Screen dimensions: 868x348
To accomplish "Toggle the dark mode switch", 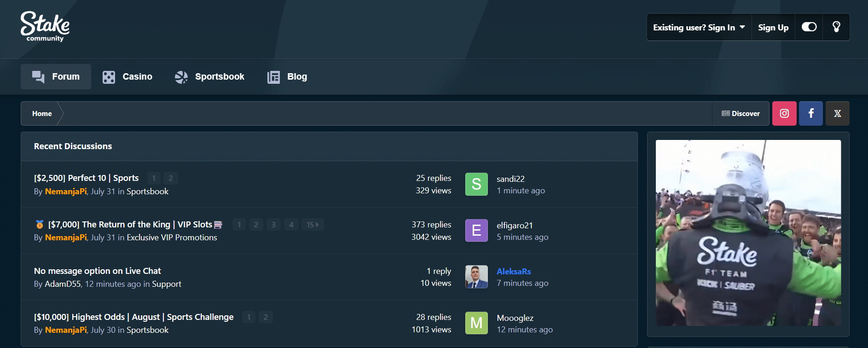I will 809,27.
